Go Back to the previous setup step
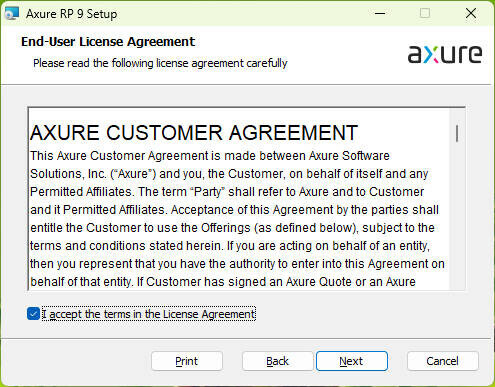 pyautogui.click(x=277, y=361)
